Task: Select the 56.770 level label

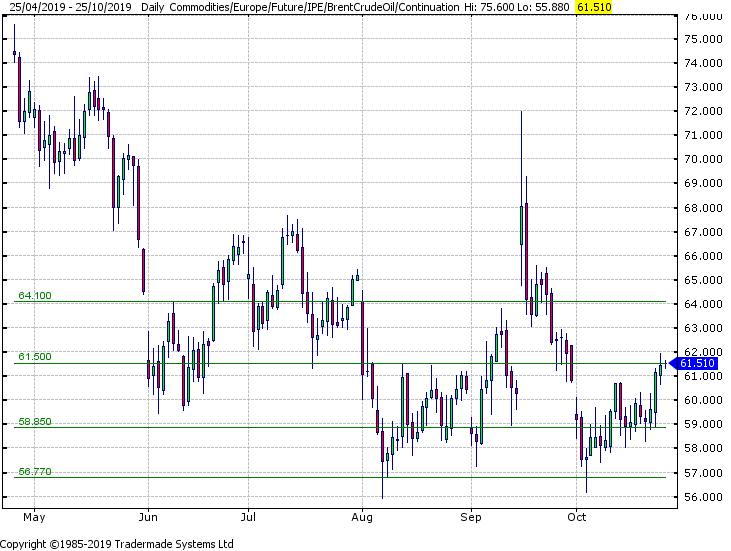Action: pyautogui.click(x=35, y=471)
